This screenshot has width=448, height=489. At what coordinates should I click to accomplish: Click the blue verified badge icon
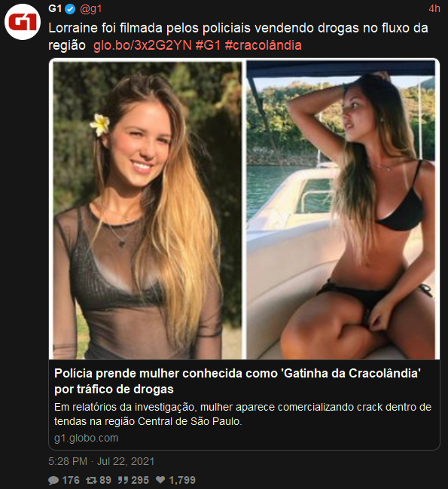(70, 9)
